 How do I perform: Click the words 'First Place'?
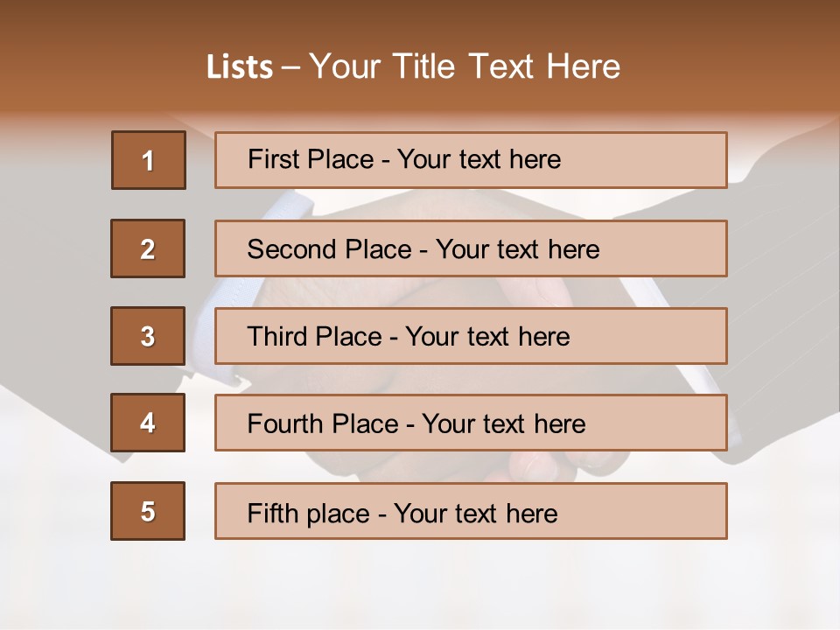tap(311, 159)
